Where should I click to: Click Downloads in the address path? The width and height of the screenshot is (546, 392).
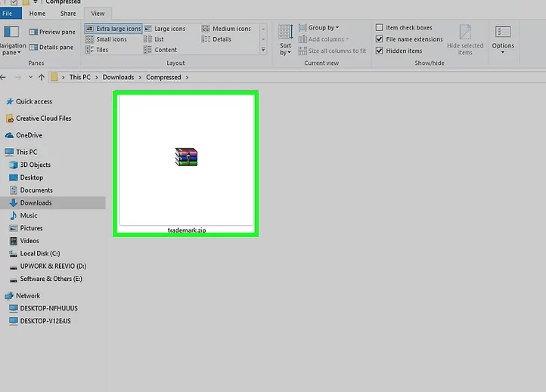118,77
